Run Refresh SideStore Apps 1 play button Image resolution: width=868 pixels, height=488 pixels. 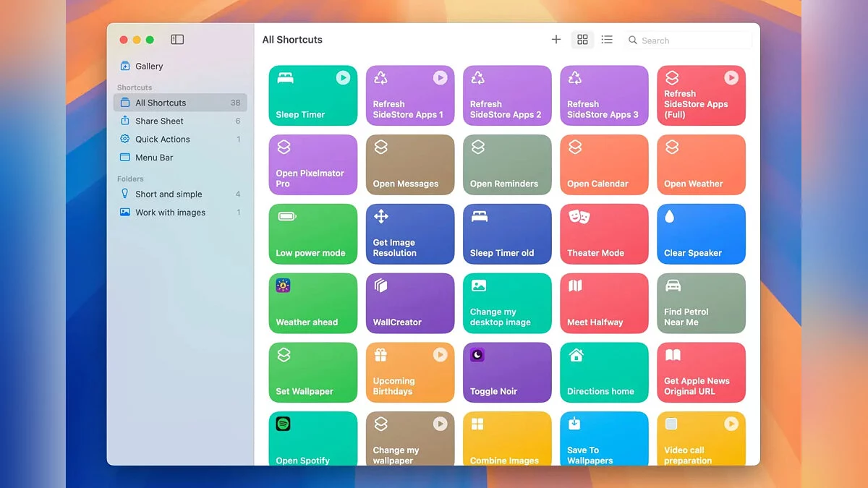tap(440, 77)
